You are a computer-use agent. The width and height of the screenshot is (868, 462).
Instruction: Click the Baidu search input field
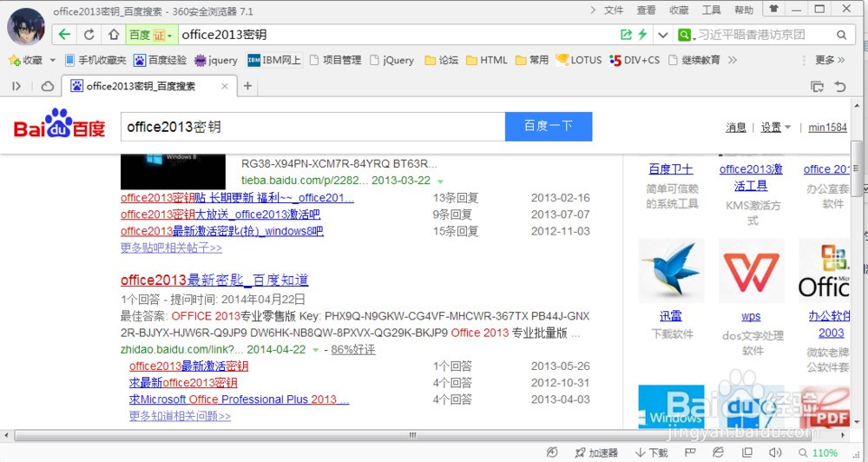(312, 126)
